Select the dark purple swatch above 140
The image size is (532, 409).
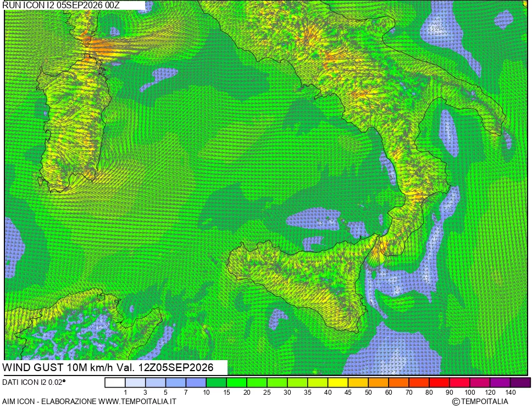tap(520, 383)
